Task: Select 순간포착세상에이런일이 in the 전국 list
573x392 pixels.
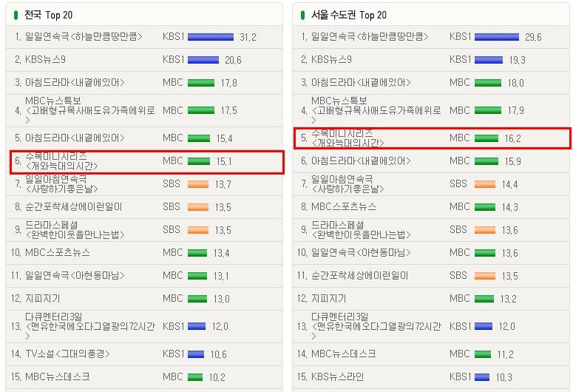Action: [73, 207]
